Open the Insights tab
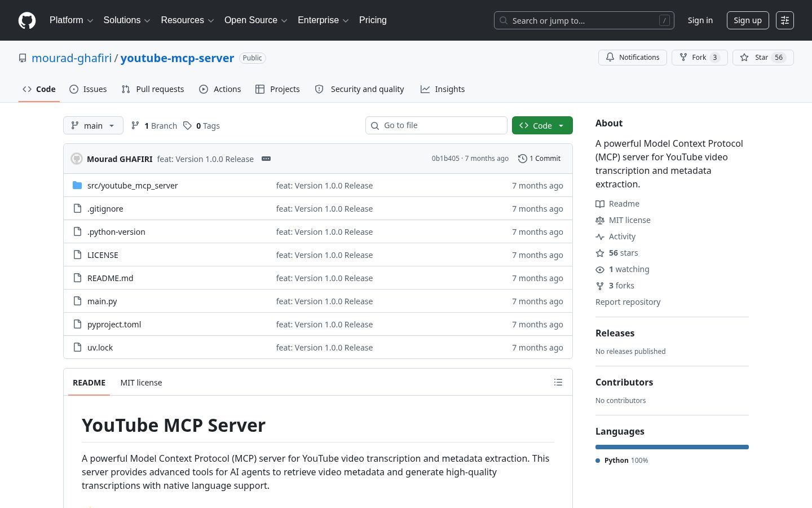 coord(443,89)
